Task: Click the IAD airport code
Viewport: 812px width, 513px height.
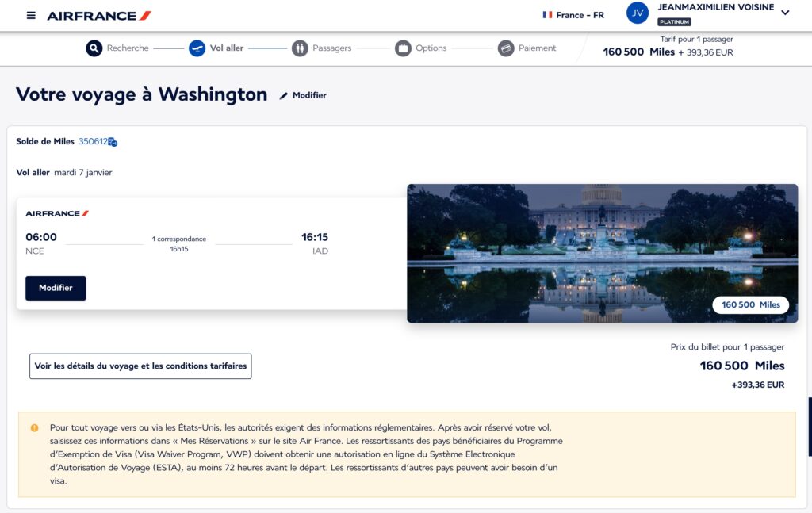Action: (320, 251)
